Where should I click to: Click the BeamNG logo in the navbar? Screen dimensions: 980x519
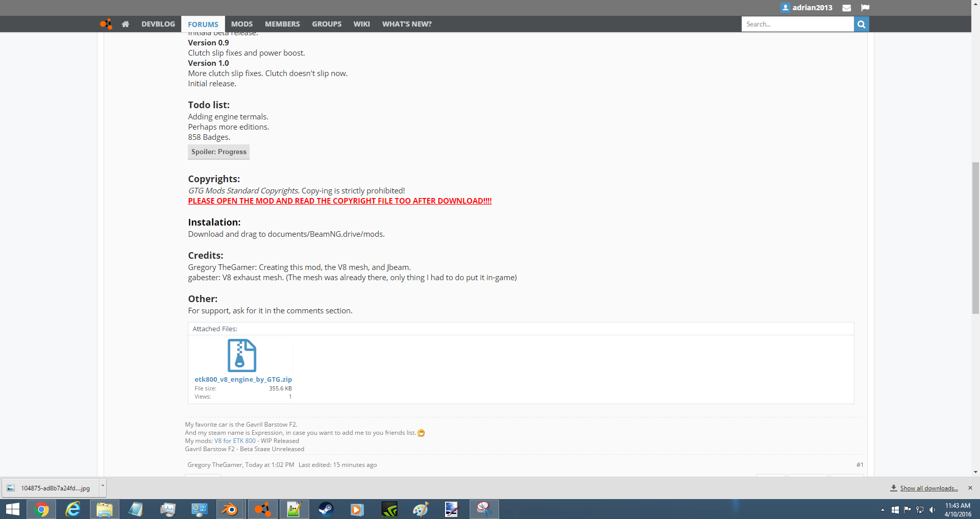[106, 24]
